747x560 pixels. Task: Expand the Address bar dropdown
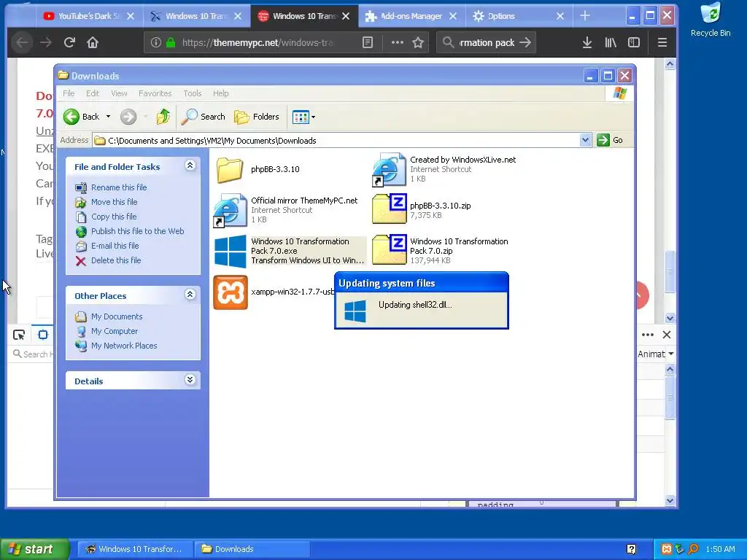tap(586, 140)
